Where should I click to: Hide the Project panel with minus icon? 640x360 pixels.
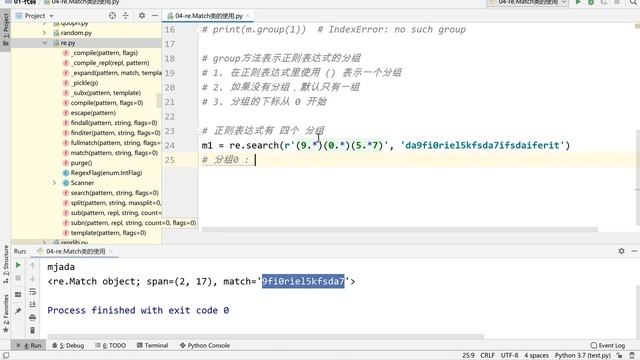pyautogui.click(x=155, y=16)
